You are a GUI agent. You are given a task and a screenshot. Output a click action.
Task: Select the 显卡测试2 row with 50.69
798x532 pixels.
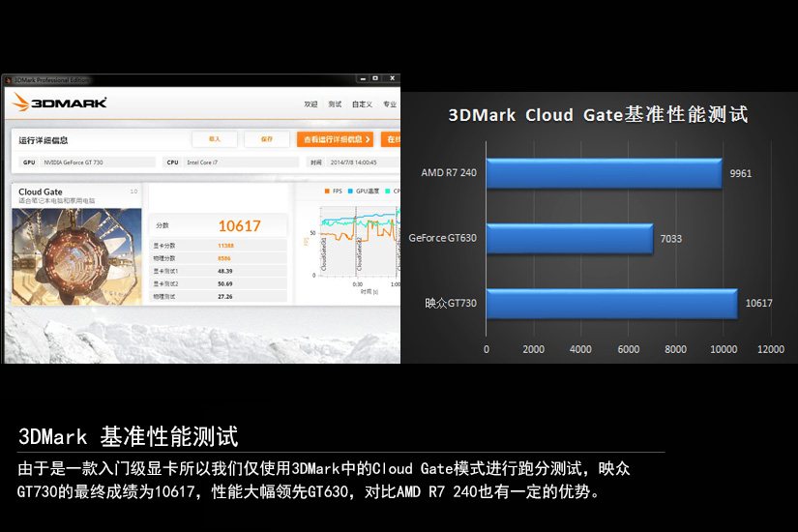pos(218,283)
